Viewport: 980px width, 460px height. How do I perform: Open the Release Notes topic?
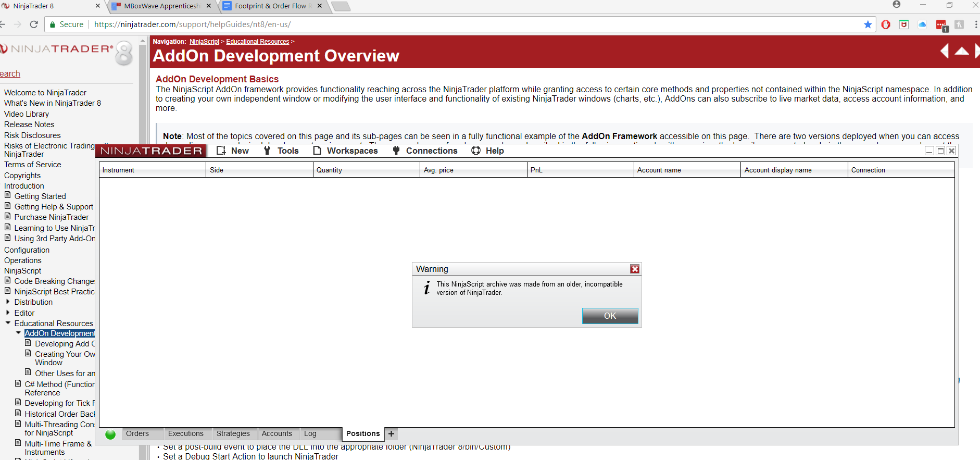pyautogui.click(x=29, y=125)
